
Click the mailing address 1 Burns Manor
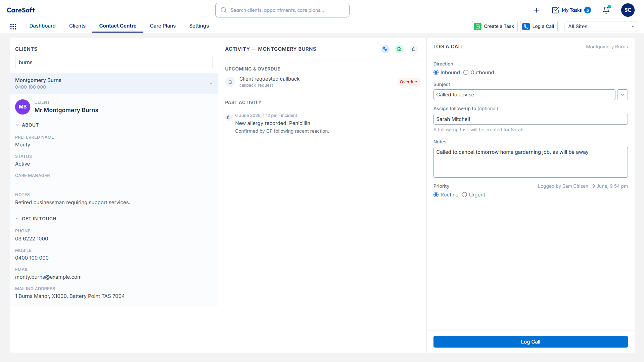(70, 296)
